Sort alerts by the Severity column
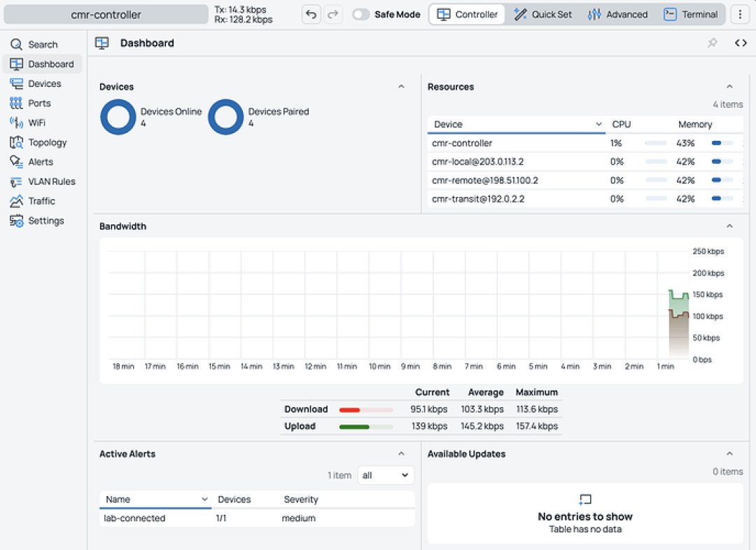 (301, 500)
